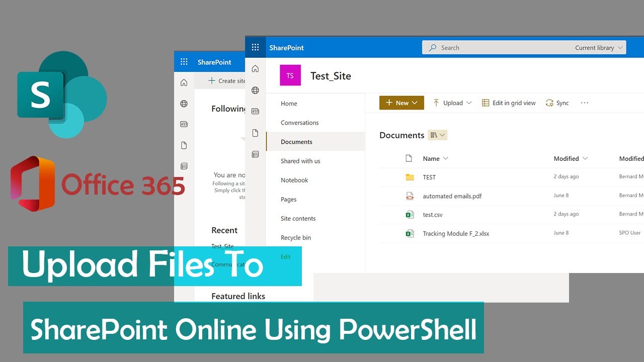Image resolution: width=644 pixels, height=362 pixels.
Task: Open the app launcher in the front SharePoint window
Action: click(x=255, y=47)
